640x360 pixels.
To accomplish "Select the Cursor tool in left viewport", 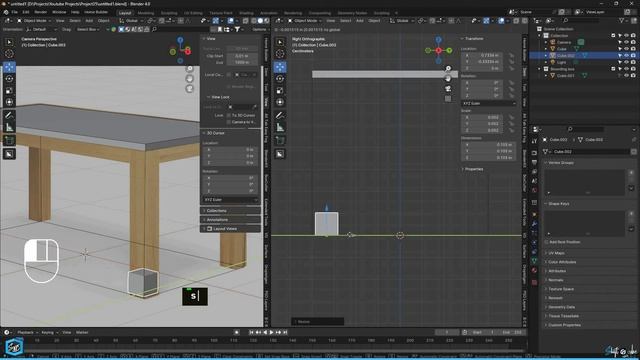I will [x=9, y=53].
